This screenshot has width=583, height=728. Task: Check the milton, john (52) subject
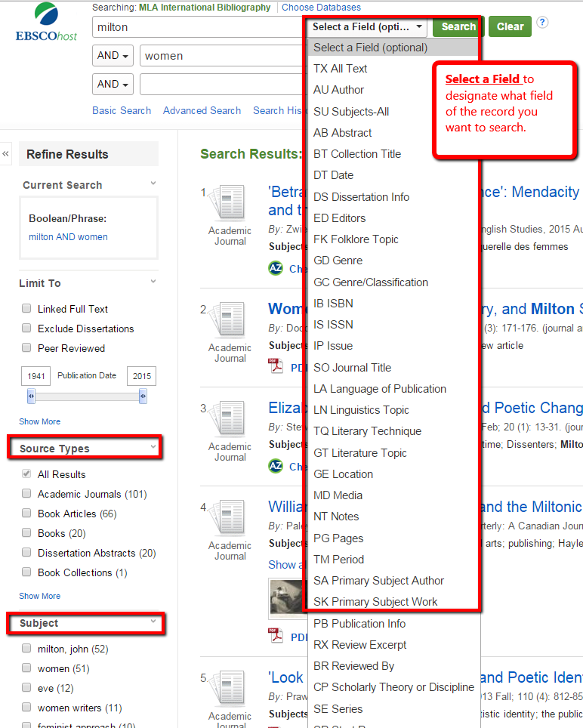point(26,648)
